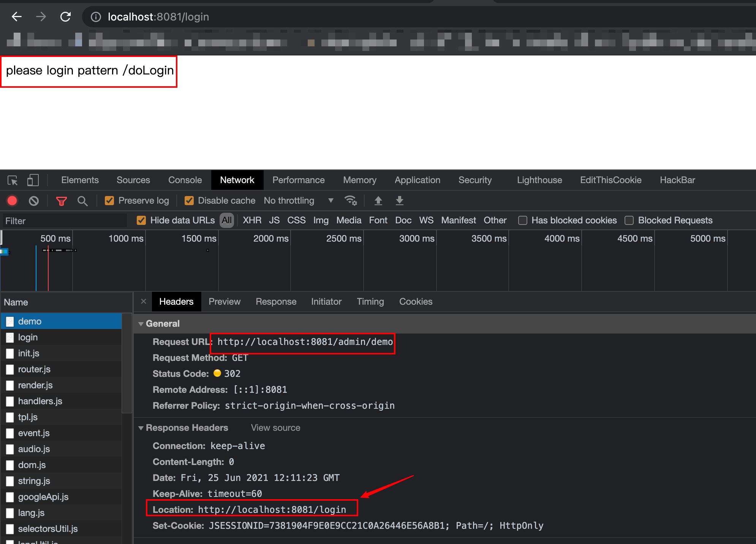This screenshot has height=544, width=756.
Task: Toggle the red filter funnel icon
Action: (x=61, y=201)
